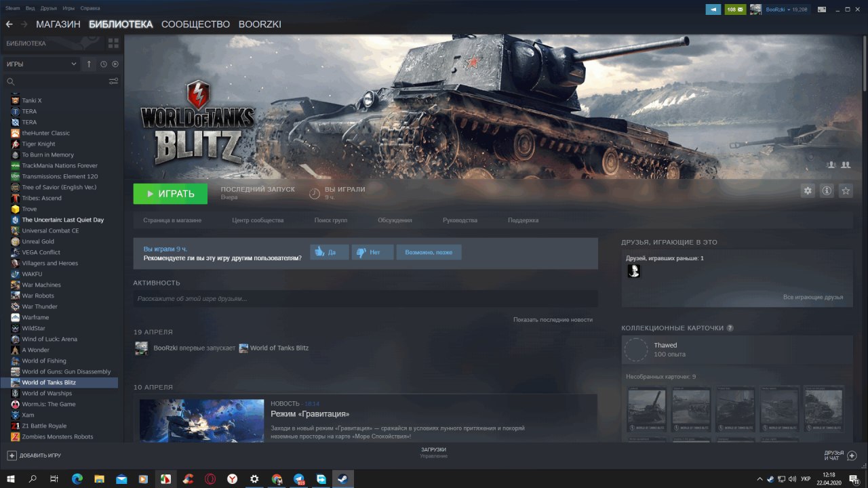This screenshot has width=868, height=488.
Task: Reverse sort order with the up-arrow
Action: [89, 64]
